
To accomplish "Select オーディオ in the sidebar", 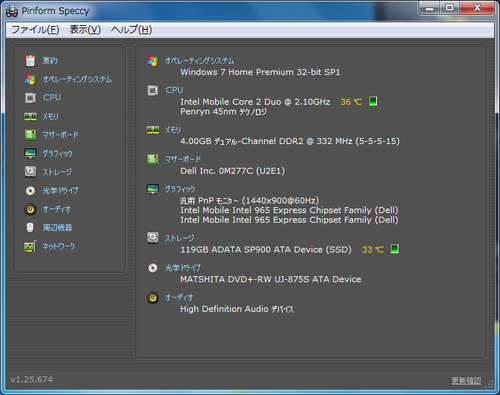I will coord(56,209).
